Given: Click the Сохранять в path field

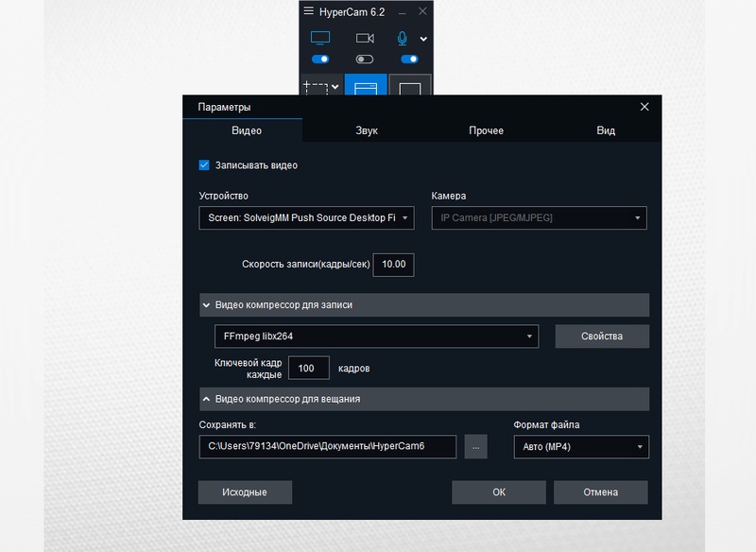Looking at the screenshot, I should coord(327,447).
